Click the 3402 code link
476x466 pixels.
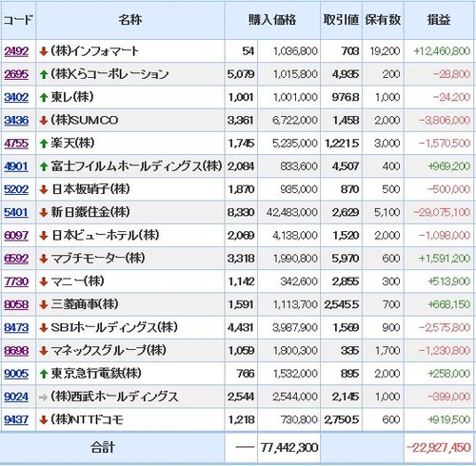click(16, 97)
